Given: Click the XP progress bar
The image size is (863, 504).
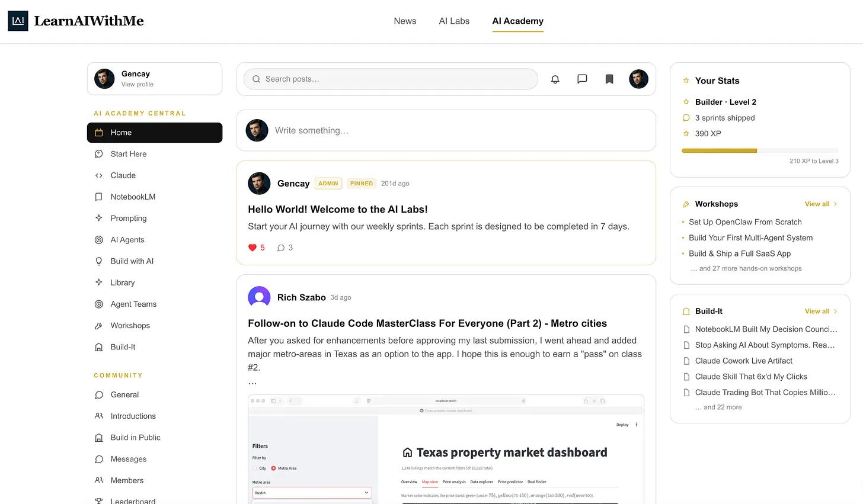Looking at the screenshot, I should coord(760,150).
